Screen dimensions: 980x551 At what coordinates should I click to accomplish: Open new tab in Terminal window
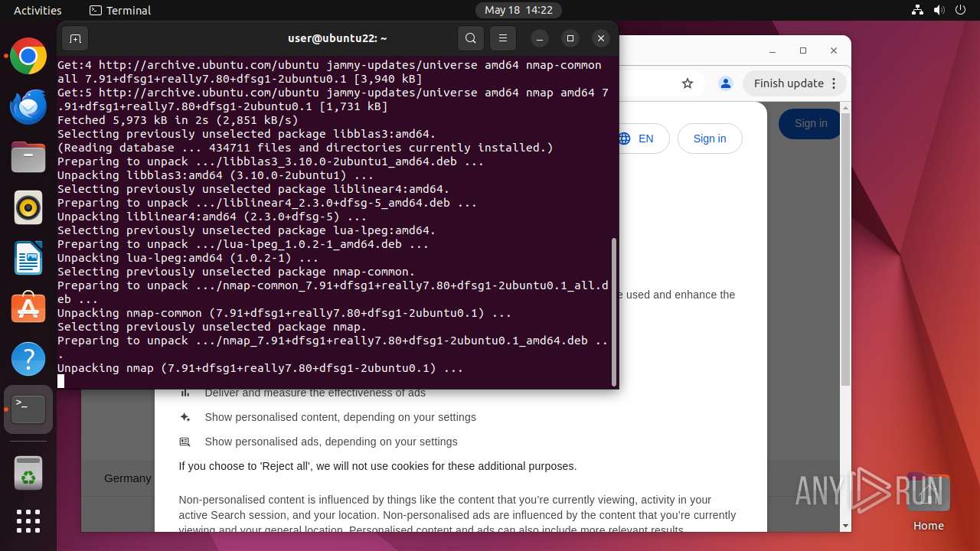coord(75,38)
